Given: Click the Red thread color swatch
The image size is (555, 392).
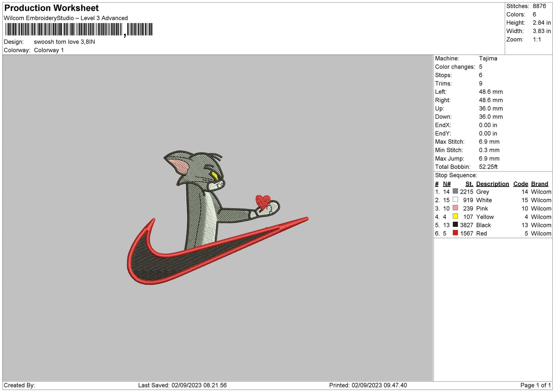Looking at the screenshot, I should [x=455, y=233].
